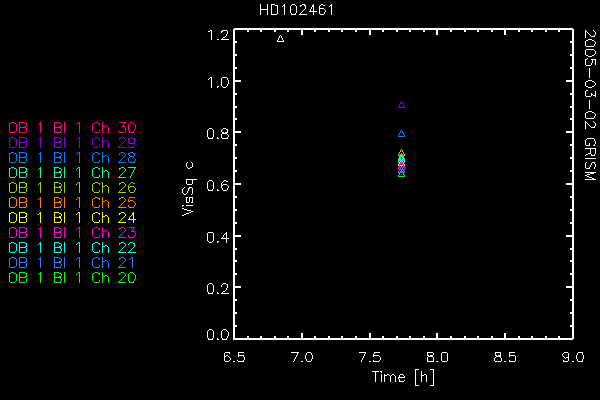Click the y-axis tick label 0.0
The height and width of the screenshot is (400, 600).
[218, 335]
